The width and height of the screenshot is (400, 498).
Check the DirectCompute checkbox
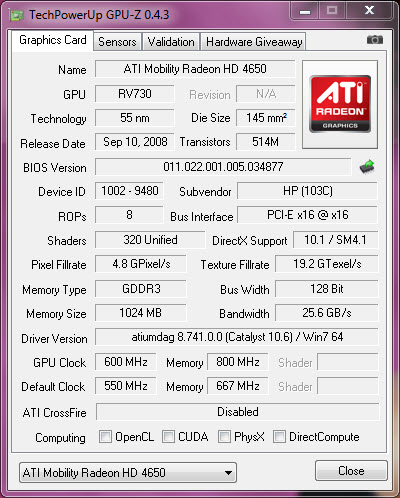point(279,436)
